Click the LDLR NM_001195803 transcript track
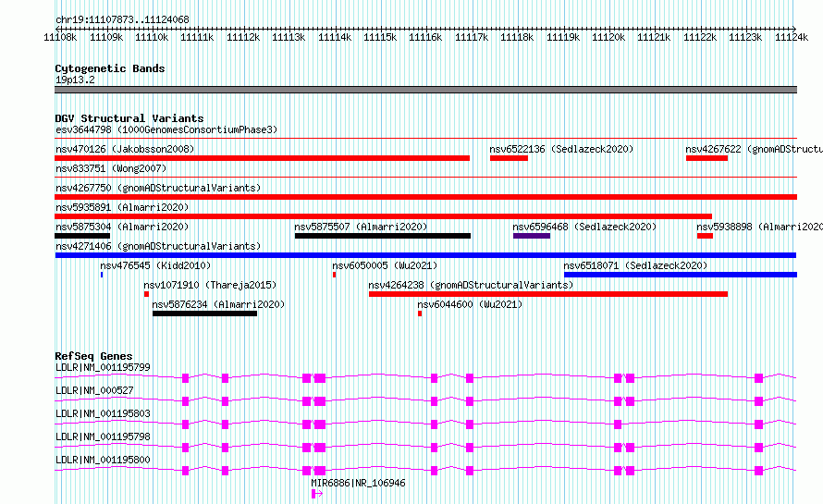823x504 pixels. [x=425, y=424]
